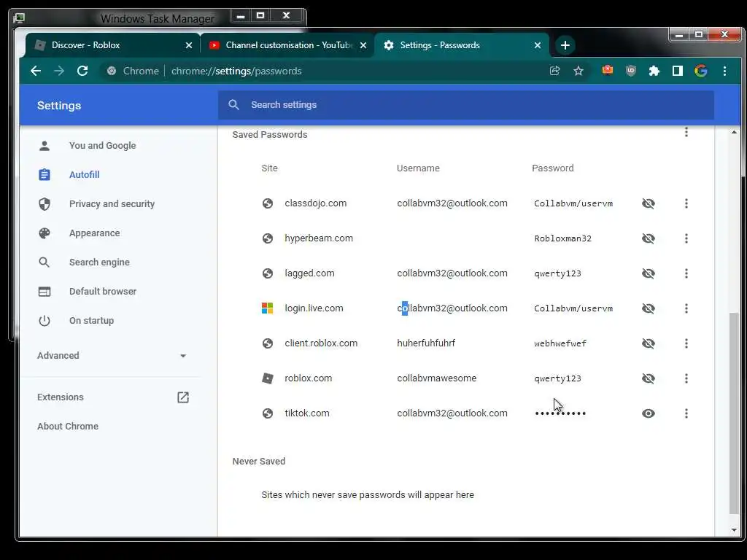Click the address bar URL
Screen dimensions: 747x560
tap(236, 71)
